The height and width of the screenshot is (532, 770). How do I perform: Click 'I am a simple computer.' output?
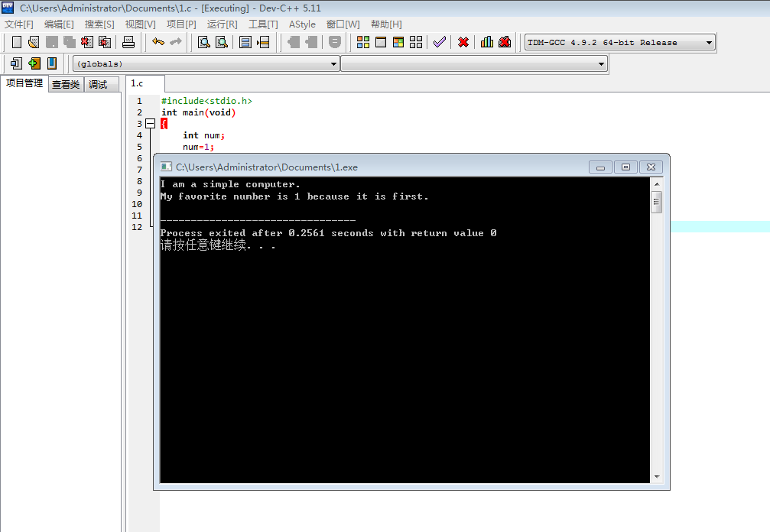click(x=230, y=184)
